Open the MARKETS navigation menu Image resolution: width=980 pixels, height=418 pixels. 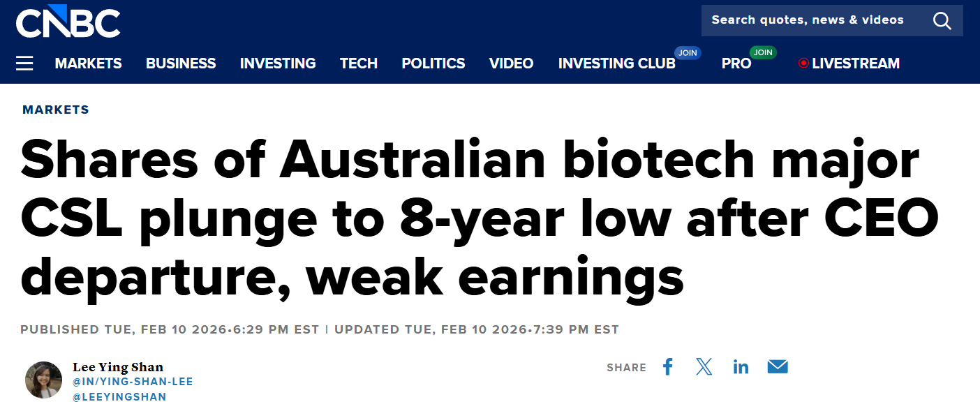click(x=88, y=63)
